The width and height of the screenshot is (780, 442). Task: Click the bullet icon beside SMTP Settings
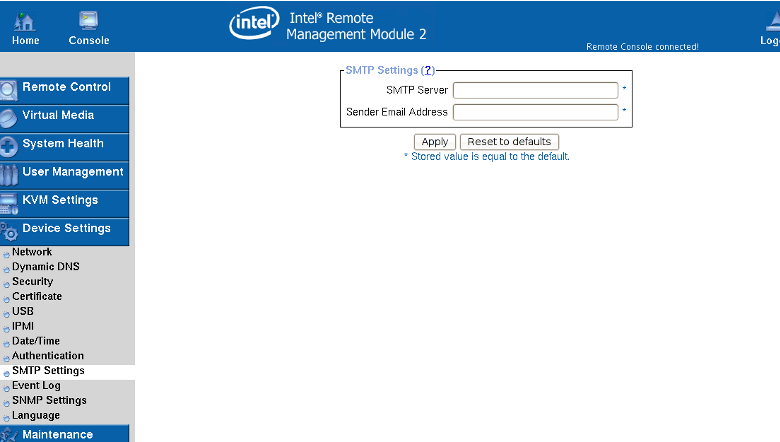coord(6,373)
